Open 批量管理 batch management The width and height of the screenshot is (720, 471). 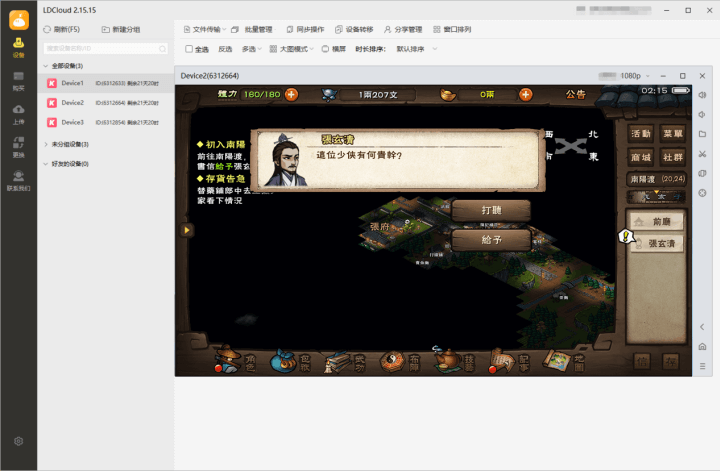tap(252, 29)
